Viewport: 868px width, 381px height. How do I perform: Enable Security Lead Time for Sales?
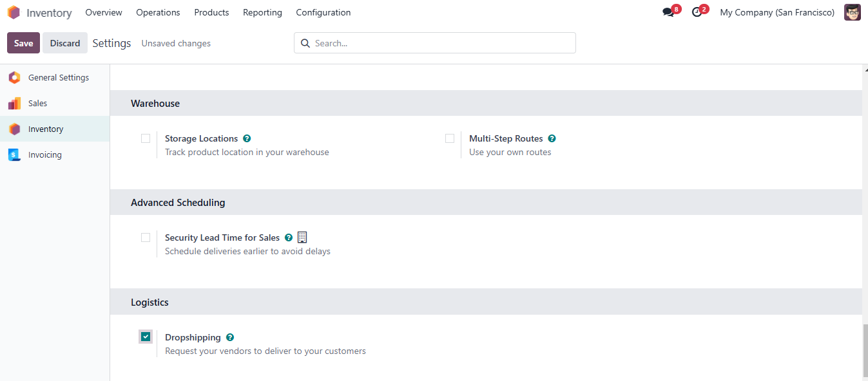[x=146, y=237]
